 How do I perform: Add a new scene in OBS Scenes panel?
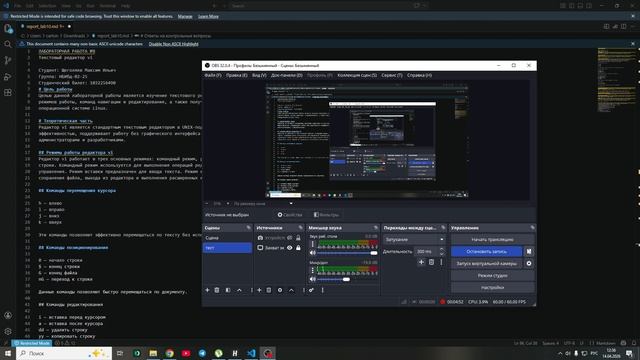tap(207, 290)
